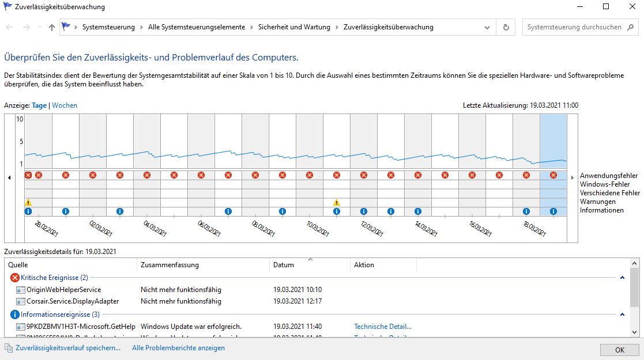Switch chart view to Wochen
The width and height of the screenshot is (644, 360).
pyautogui.click(x=65, y=105)
